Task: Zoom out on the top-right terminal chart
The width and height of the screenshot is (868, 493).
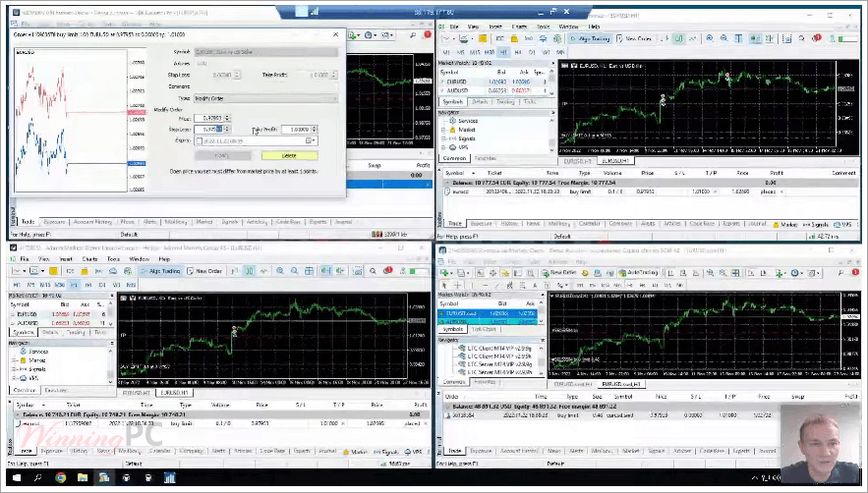Action: pyautogui.click(x=724, y=38)
